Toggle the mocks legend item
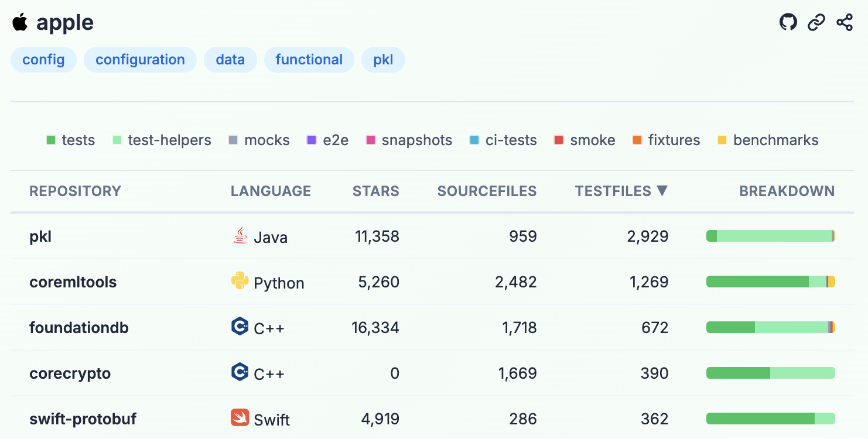Image resolution: width=868 pixels, height=439 pixels. 259,140
